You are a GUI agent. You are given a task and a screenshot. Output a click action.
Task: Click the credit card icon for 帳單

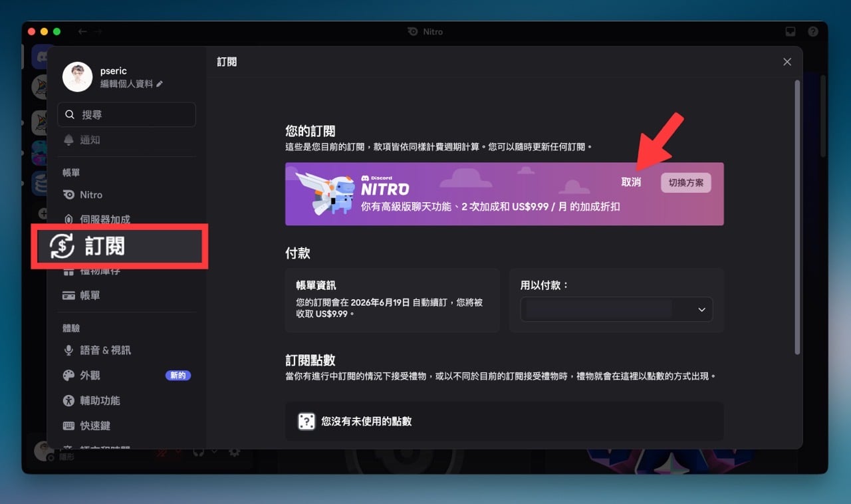click(x=68, y=295)
